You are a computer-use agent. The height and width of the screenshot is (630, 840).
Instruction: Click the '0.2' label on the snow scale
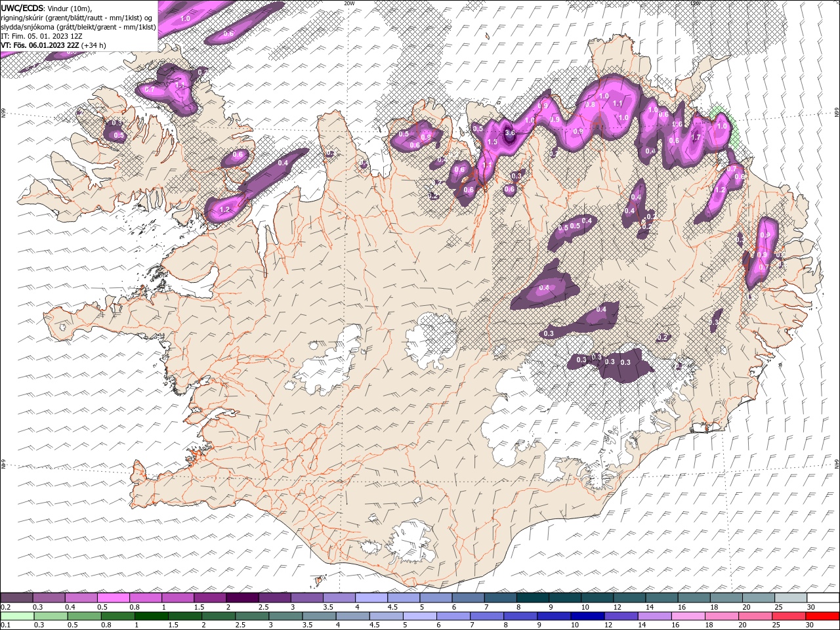[x=5, y=607]
